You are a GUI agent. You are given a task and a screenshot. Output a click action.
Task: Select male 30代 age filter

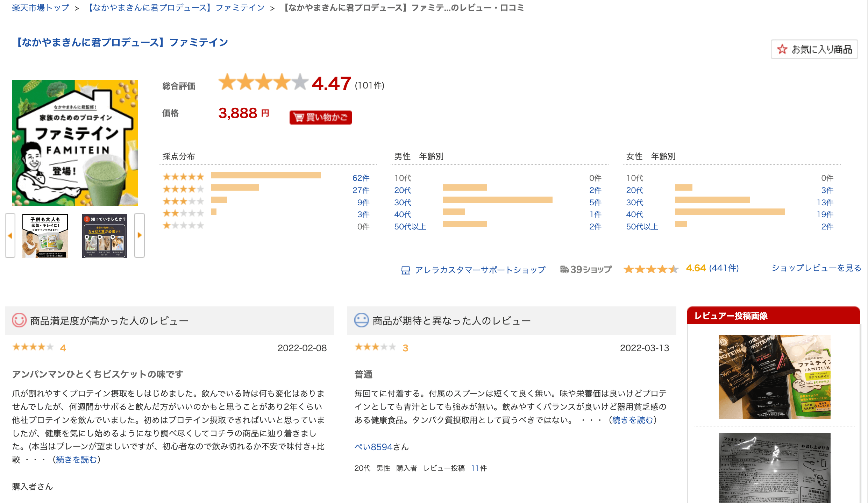click(x=403, y=203)
